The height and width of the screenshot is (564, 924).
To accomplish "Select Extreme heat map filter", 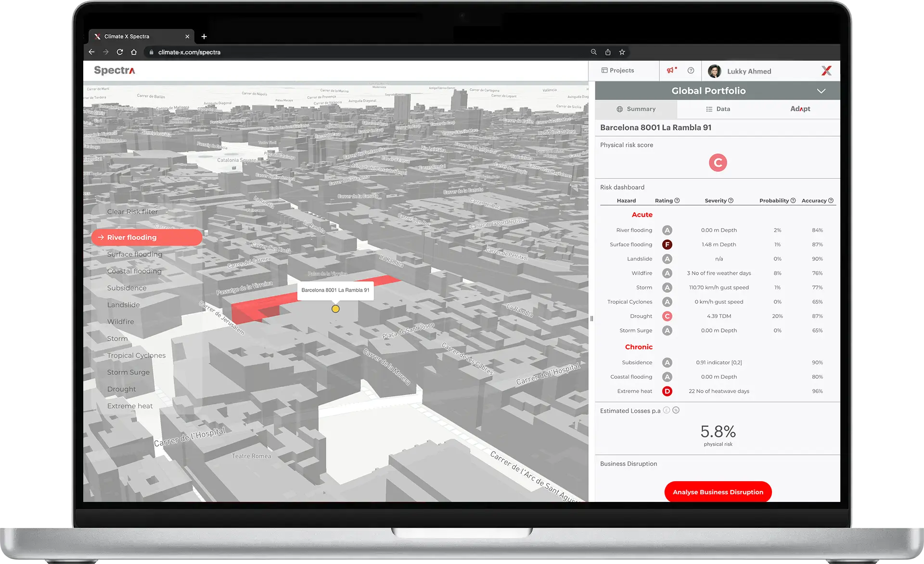I will point(130,406).
